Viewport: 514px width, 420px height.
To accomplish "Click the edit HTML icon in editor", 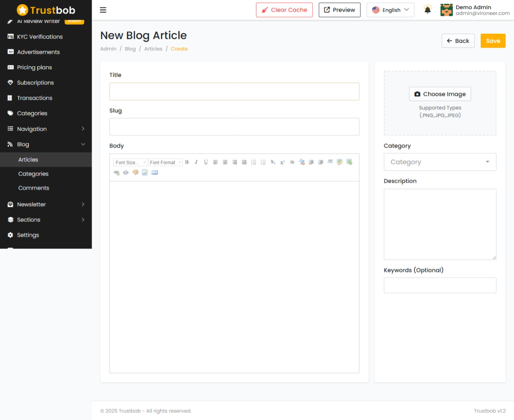I will click(x=155, y=172).
